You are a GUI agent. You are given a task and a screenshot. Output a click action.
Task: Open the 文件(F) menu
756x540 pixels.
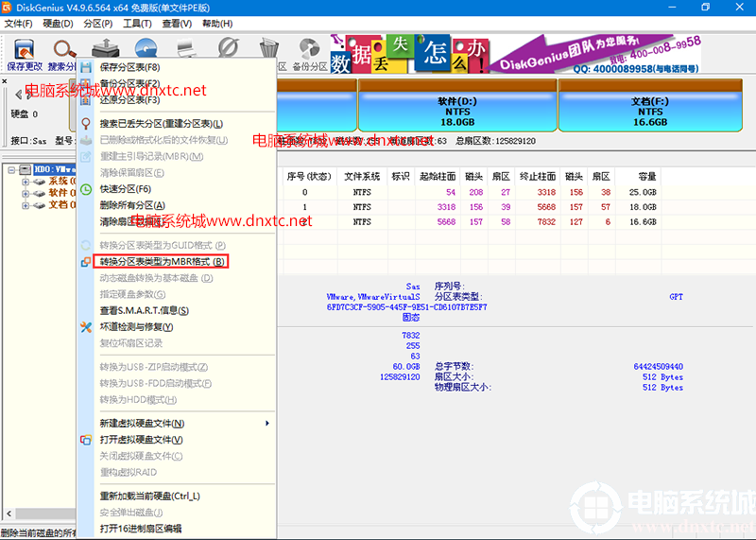coord(18,24)
